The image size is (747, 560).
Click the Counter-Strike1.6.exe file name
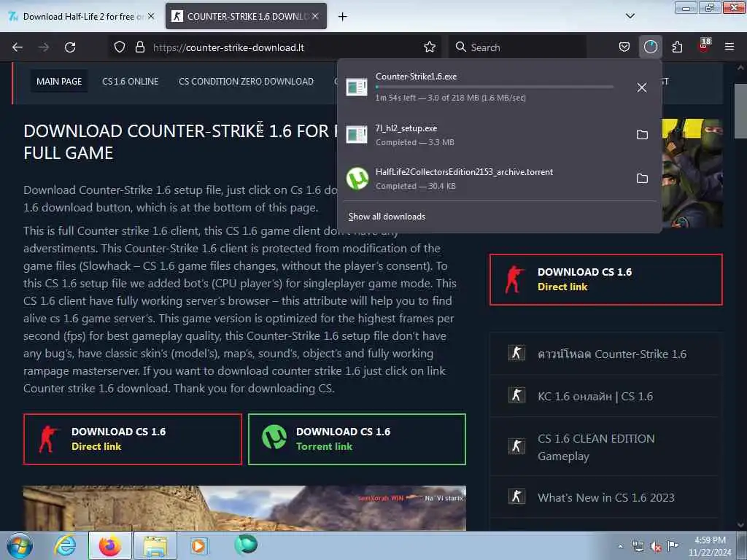click(x=416, y=77)
